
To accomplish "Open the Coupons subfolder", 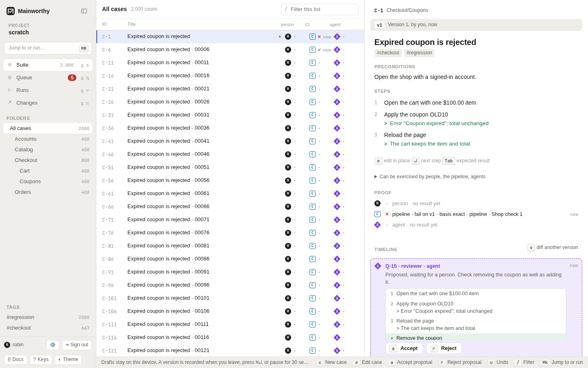I will coord(48,182).
